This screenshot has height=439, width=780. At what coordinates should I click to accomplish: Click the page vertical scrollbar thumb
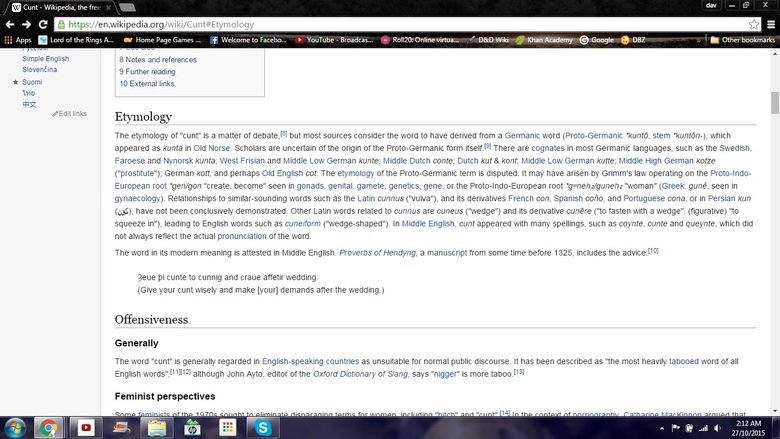pos(774,102)
